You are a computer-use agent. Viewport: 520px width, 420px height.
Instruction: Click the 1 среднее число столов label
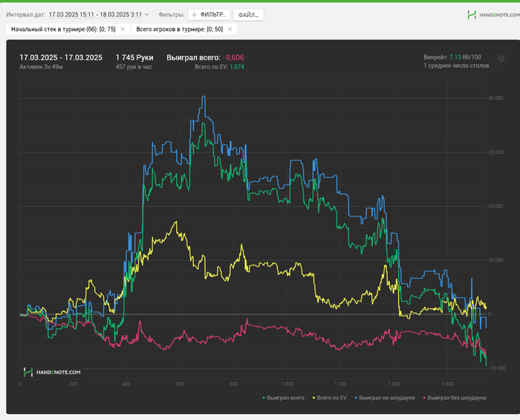[x=456, y=65]
